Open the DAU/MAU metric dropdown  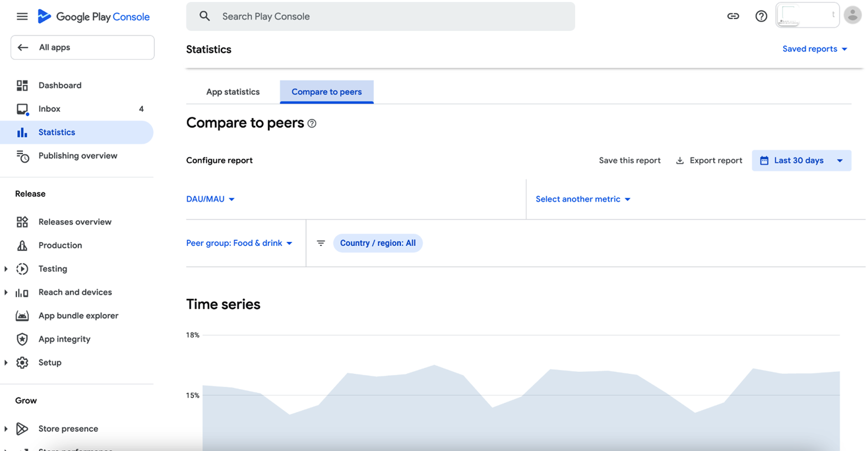[210, 199]
